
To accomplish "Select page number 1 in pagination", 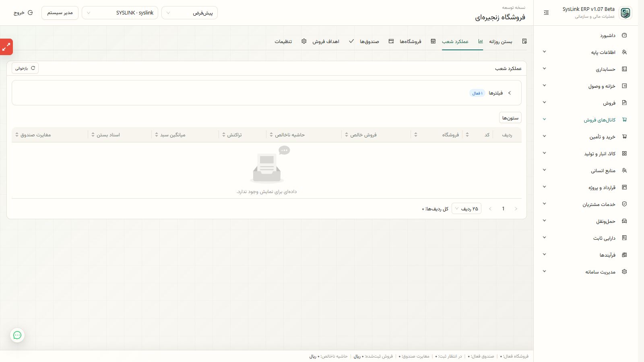I will coord(503,209).
